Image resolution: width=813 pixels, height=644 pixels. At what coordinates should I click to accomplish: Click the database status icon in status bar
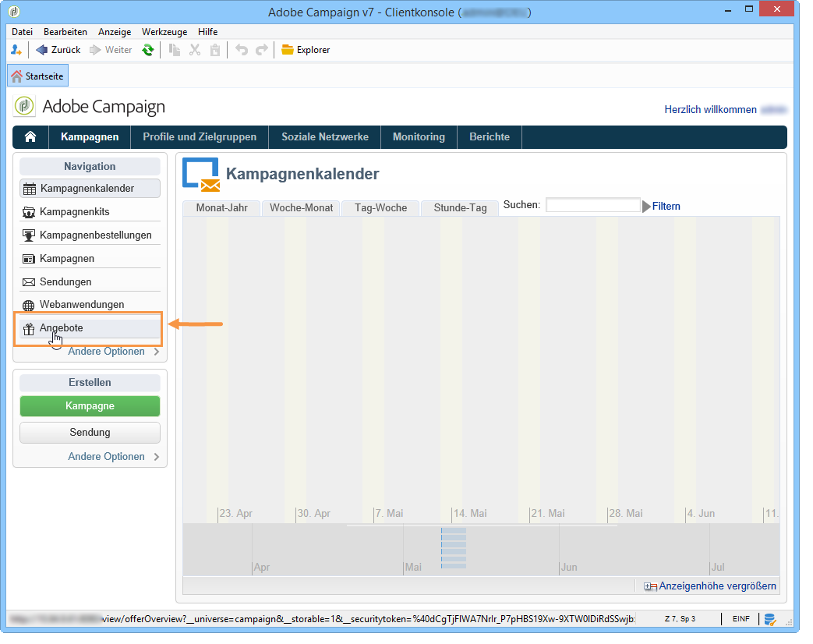coord(770,619)
